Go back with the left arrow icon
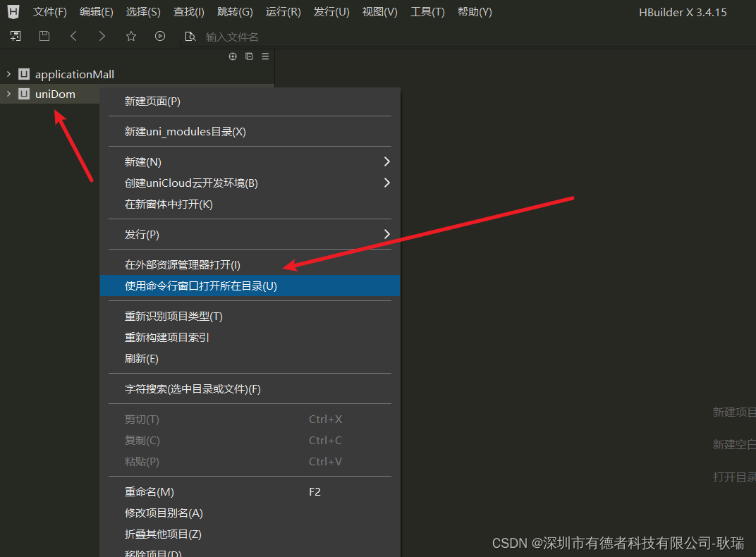Screen dimensions: 756x557 tap(73, 36)
